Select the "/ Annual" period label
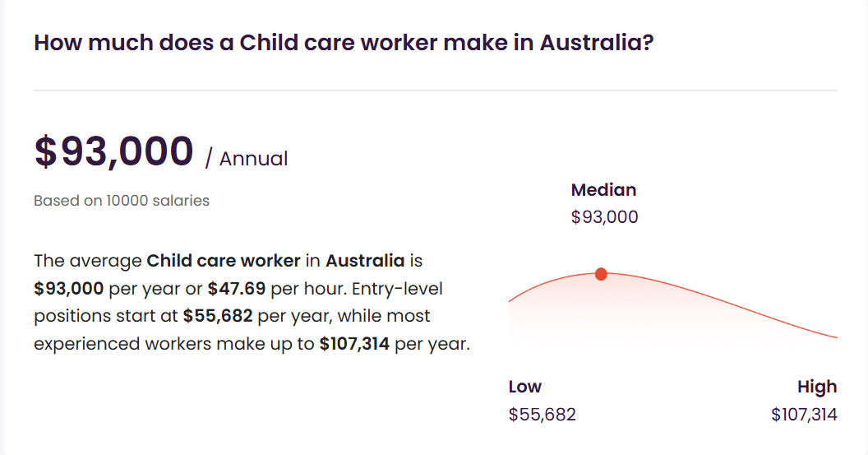The height and width of the screenshot is (455, 868). (x=247, y=158)
